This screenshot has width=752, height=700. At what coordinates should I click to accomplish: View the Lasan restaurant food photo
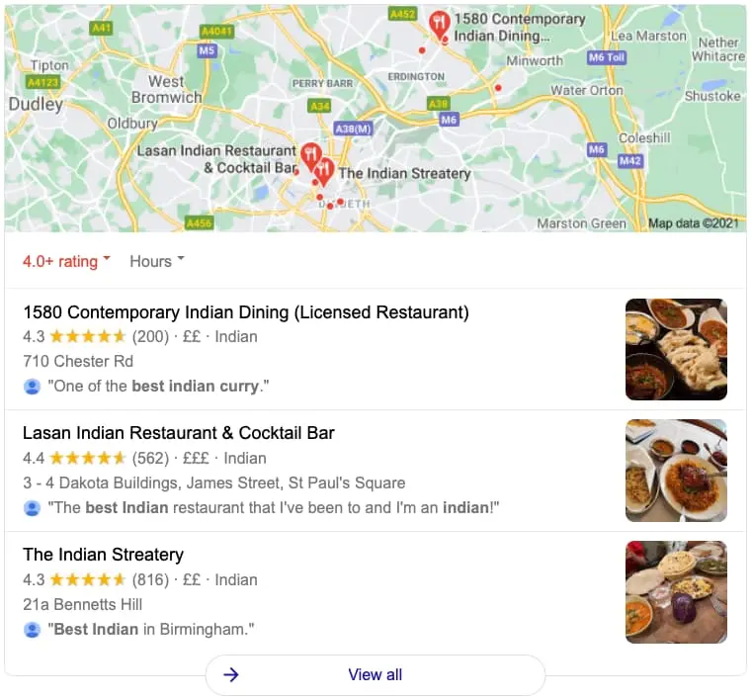pos(676,471)
